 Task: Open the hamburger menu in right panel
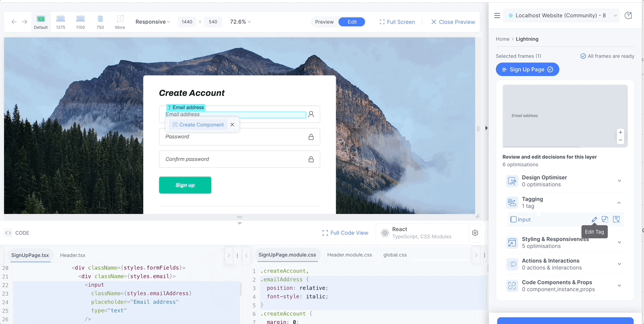(x=497, y=15)
